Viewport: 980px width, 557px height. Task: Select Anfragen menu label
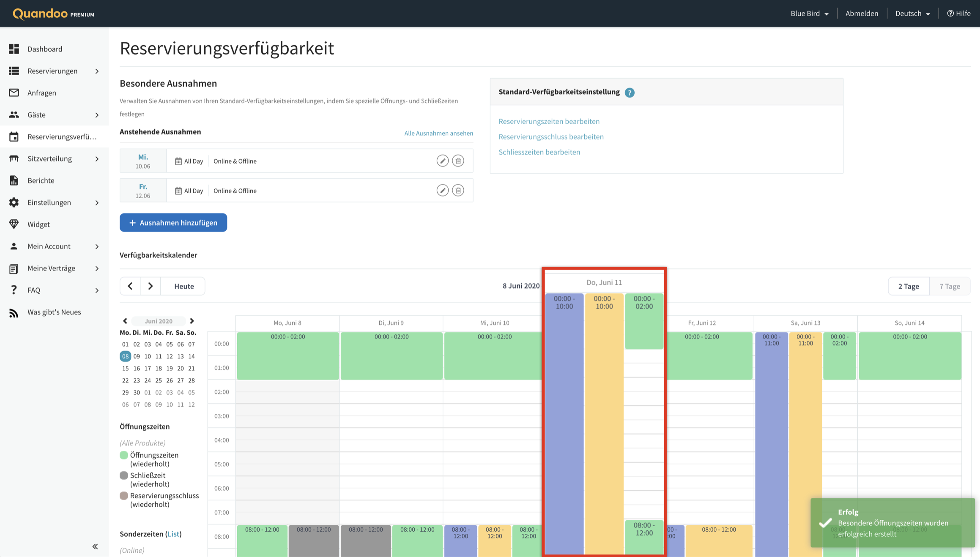click(42, 93)
